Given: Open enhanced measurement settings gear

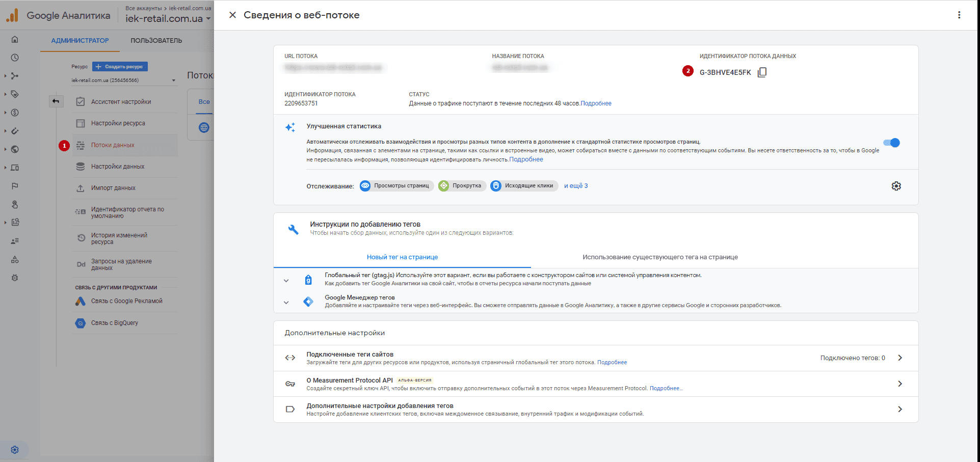Looking at the screenshot, I should click(896, 186).
